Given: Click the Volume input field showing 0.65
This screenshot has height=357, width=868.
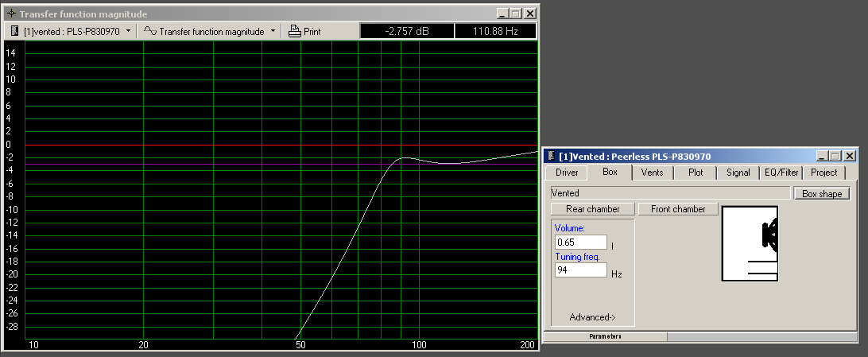Looking at the screenshot, I should (x=581, y=242).
